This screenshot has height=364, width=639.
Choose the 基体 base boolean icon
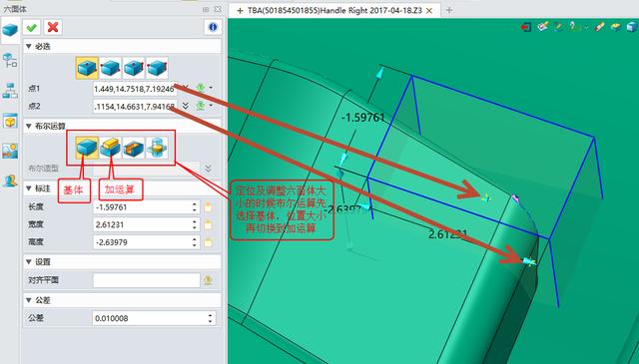87,148
